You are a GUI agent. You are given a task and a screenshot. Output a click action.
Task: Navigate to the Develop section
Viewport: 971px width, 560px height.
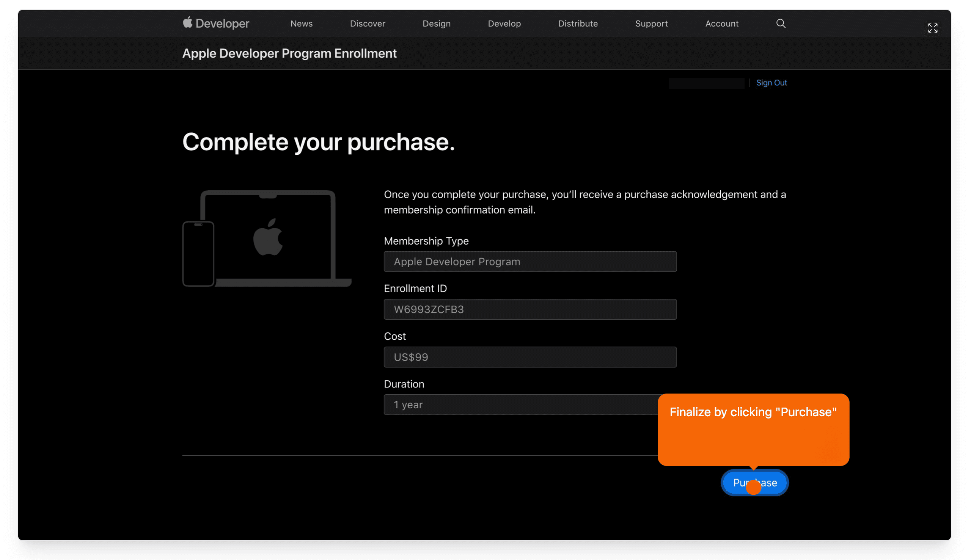click(504, 24)
